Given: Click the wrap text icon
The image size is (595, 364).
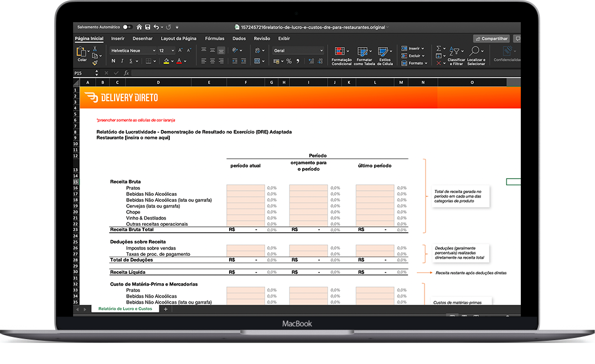Looking at the screenshot, I should coord(258,50).
